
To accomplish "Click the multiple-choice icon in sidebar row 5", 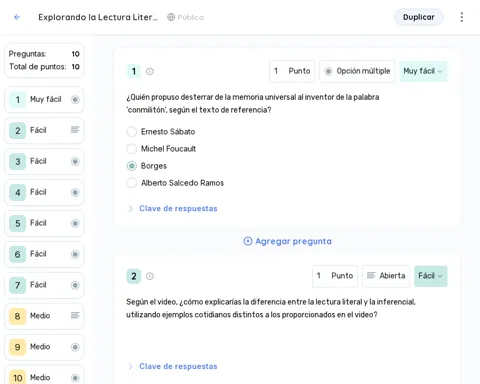I will pos(75,223).
